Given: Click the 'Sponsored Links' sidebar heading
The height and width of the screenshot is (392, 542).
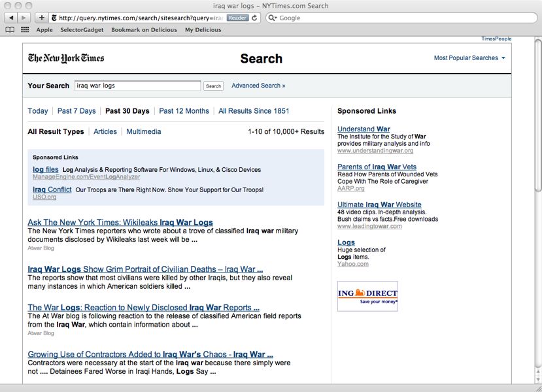Looking at the screenshot, I should point(367,111).
